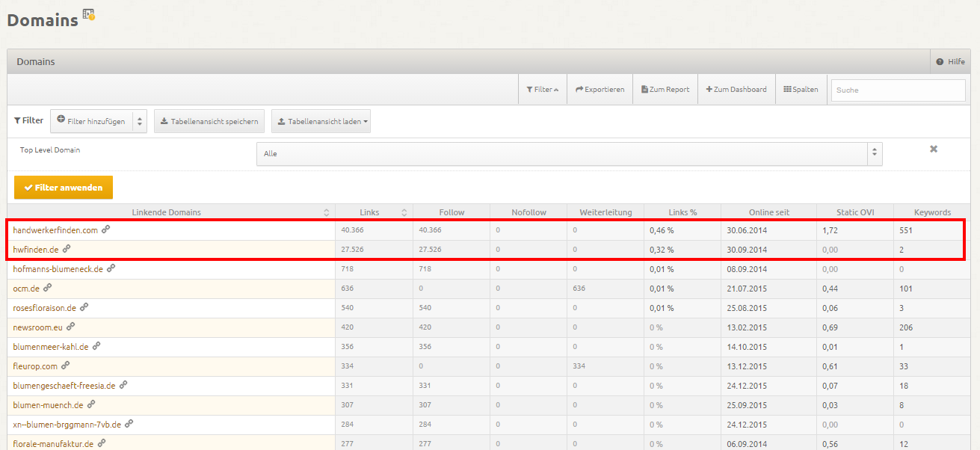Export the table with Exportieren
This screenshot has height=450, width=980.
600,90
